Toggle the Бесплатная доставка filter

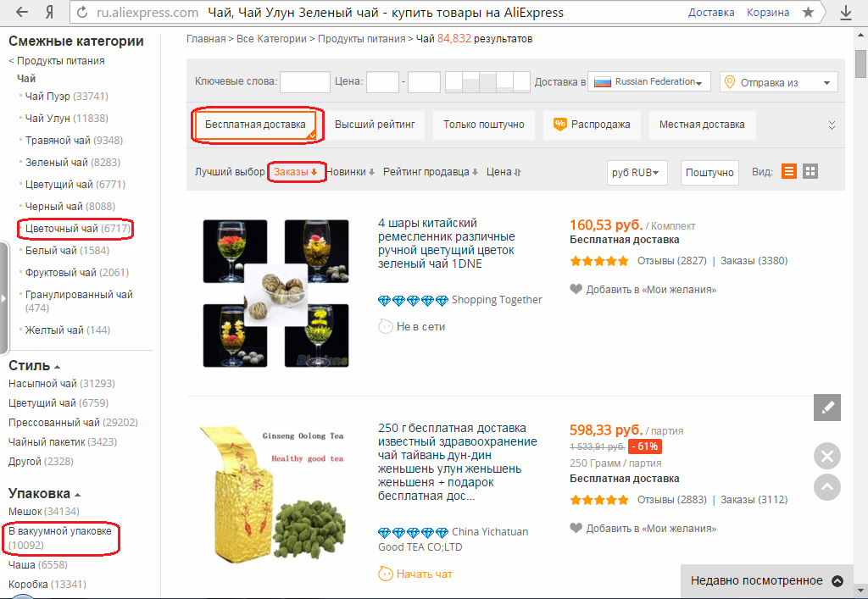pos(255,125)
